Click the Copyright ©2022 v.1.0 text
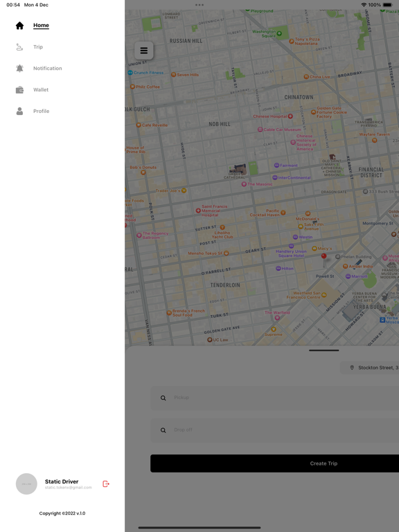The image size is (399, 532). pyautogui.click(x=62, y=513)
